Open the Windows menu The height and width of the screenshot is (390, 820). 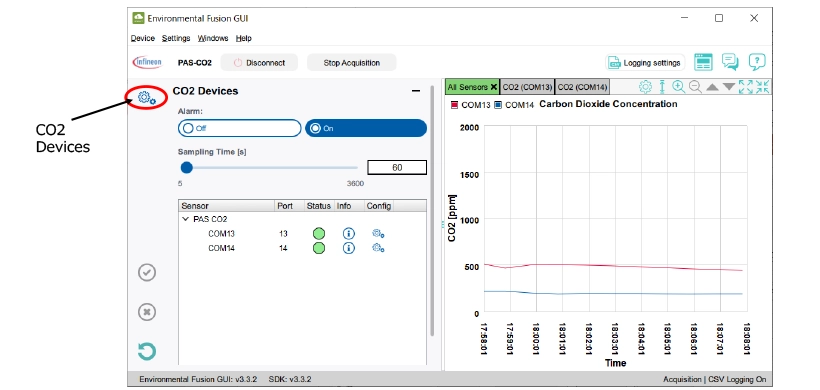tap(213, 38)
